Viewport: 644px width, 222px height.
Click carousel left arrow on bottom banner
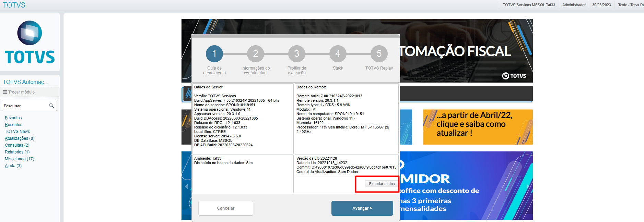[x=187, y=186]
